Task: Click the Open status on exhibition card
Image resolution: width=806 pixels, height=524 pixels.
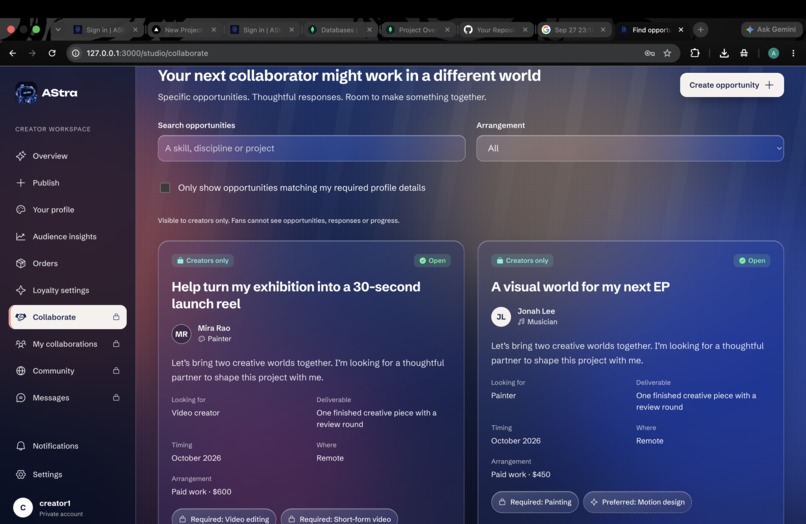Action: coord(432,261)
